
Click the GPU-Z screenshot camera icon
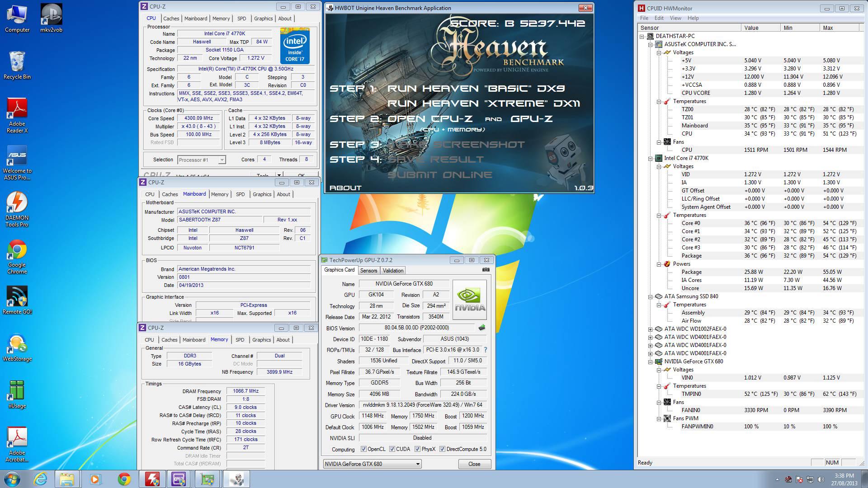pyautogui.click(x=486, y=270)
